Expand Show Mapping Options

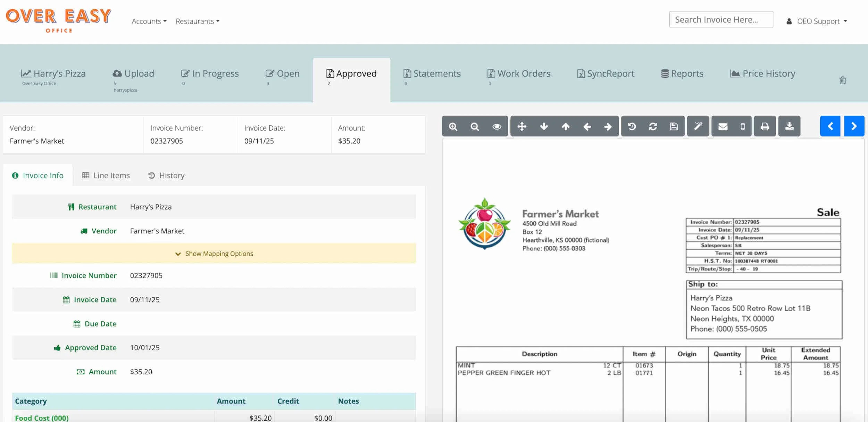[214, 254]
